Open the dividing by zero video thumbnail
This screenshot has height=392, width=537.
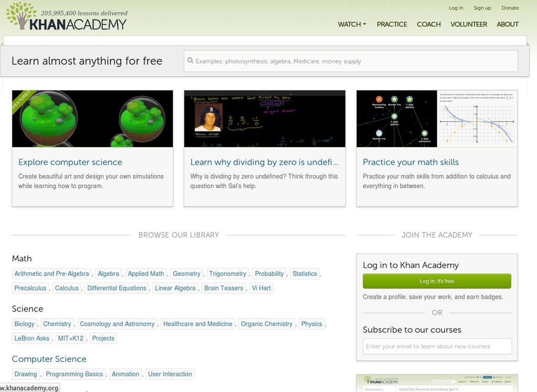click(265, 119)
